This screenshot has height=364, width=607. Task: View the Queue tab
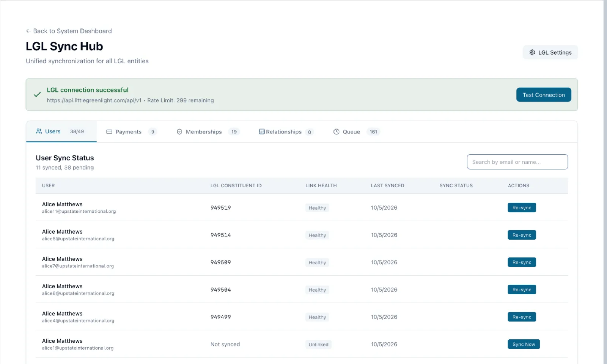point(356,132)
